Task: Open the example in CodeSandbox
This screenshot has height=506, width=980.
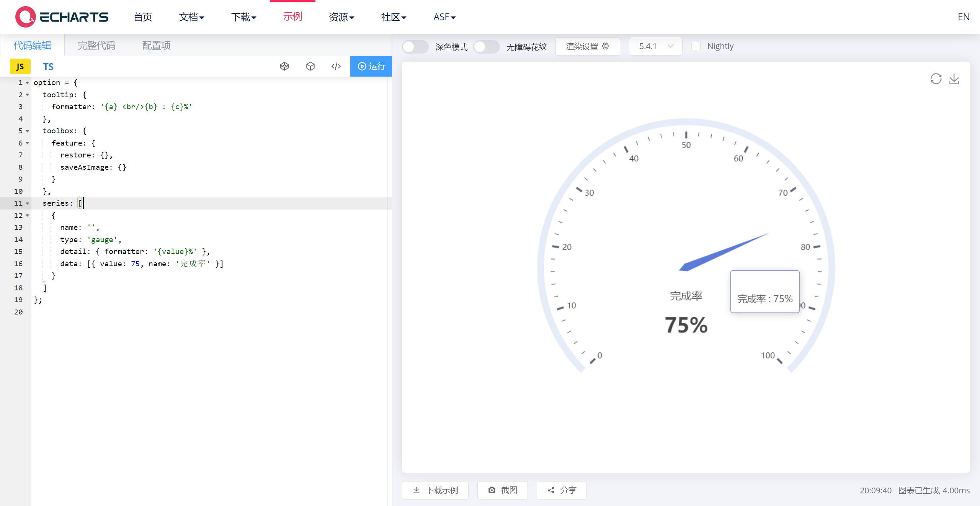Action: [310, 66]
